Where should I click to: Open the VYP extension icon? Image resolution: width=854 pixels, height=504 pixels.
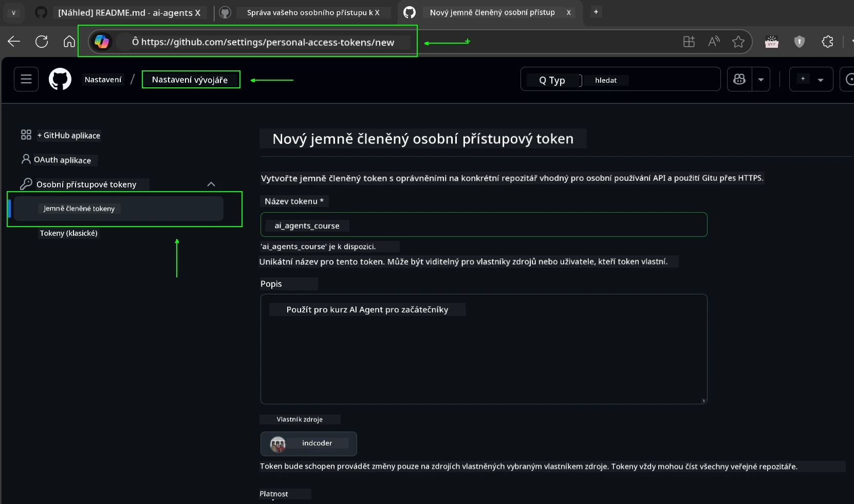coord(772,42)
